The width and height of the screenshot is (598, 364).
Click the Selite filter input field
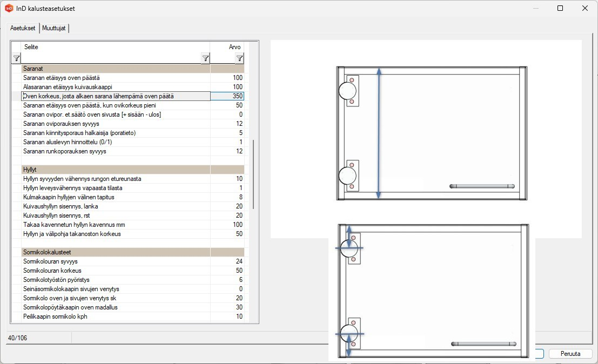(x=111, y=58)
